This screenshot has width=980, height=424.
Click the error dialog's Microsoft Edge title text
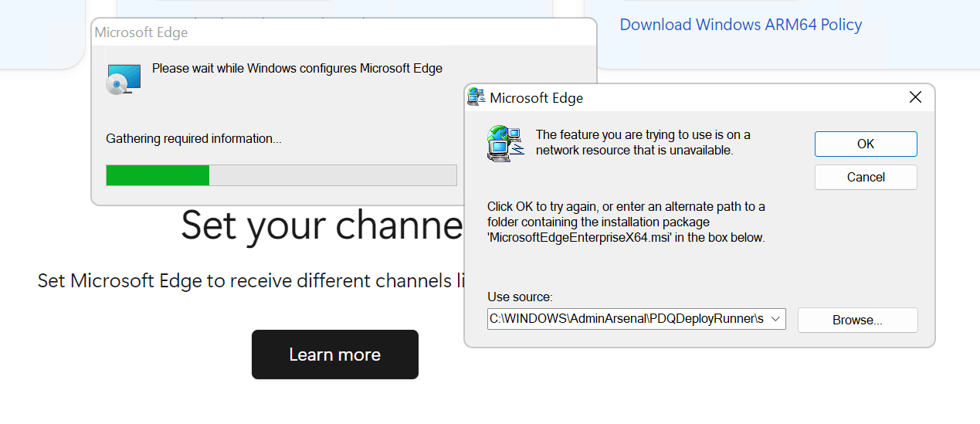click(537, 98)
